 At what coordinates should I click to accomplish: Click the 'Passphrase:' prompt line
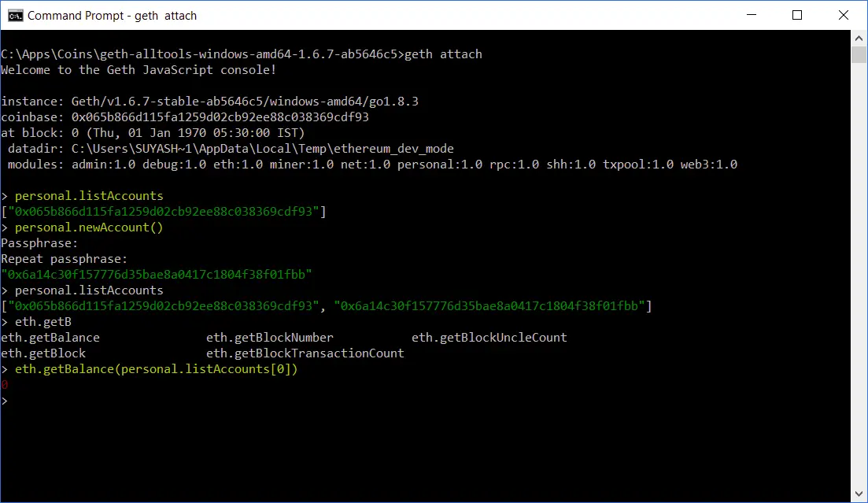click(40, 243)
